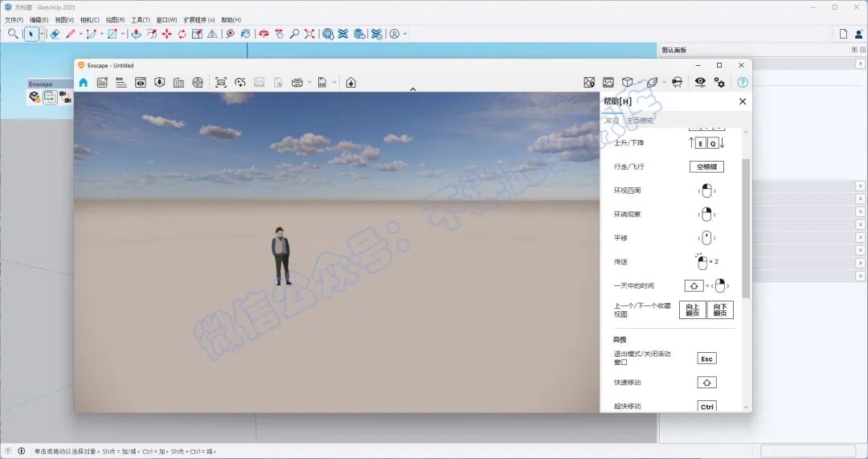Select the Rectangle shape tool
868x459 pixels.
coord(113,34)
